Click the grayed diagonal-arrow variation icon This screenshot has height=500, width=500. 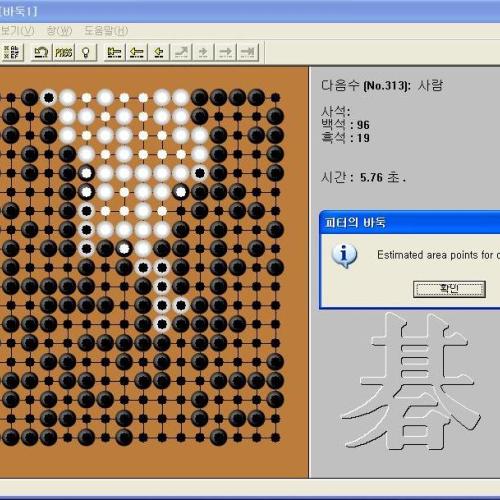[x=181, y=52]
